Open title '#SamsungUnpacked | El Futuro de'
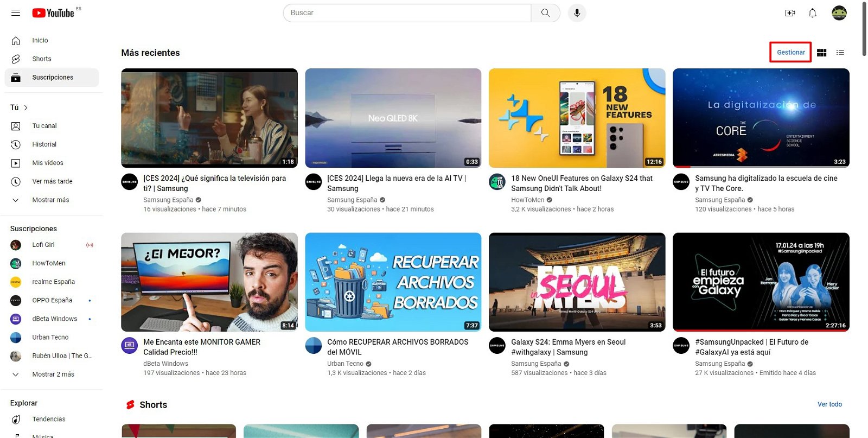This screenshot has height=438, width=868. point(751,347)
